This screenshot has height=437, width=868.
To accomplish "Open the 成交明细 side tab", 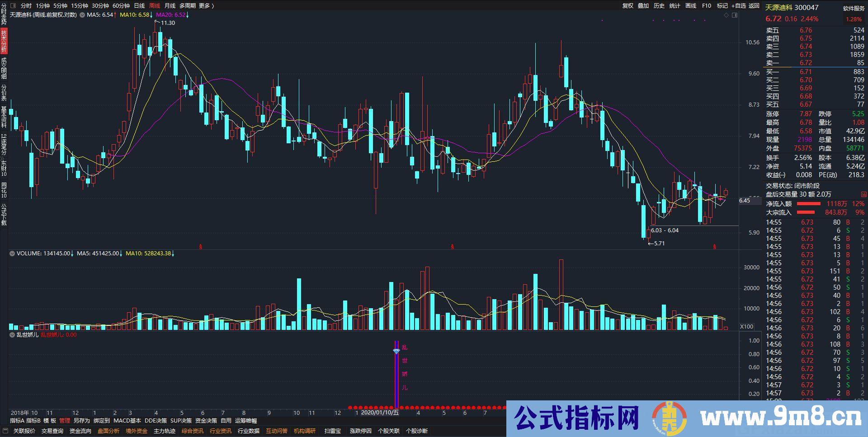I will pyautogui.click(x=4, y=68).
